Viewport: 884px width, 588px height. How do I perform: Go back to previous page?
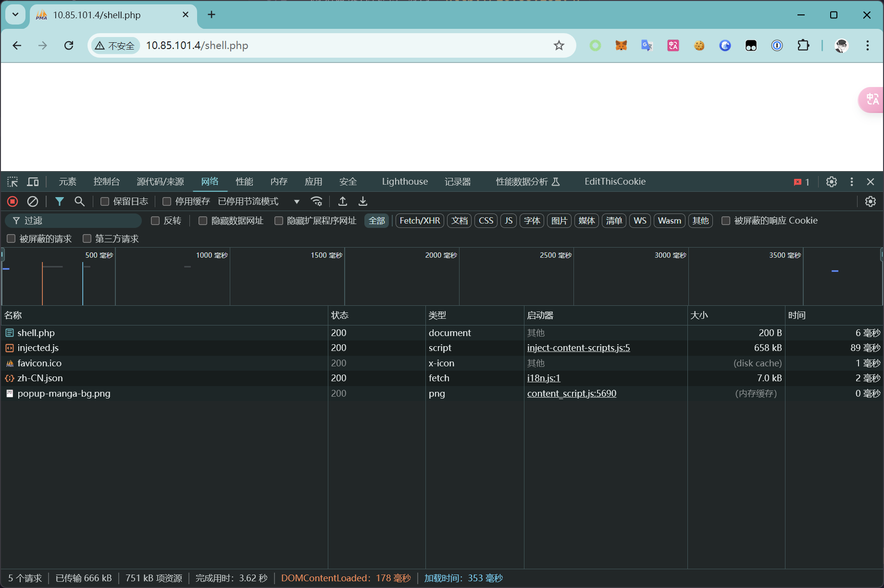coord(17,45)
